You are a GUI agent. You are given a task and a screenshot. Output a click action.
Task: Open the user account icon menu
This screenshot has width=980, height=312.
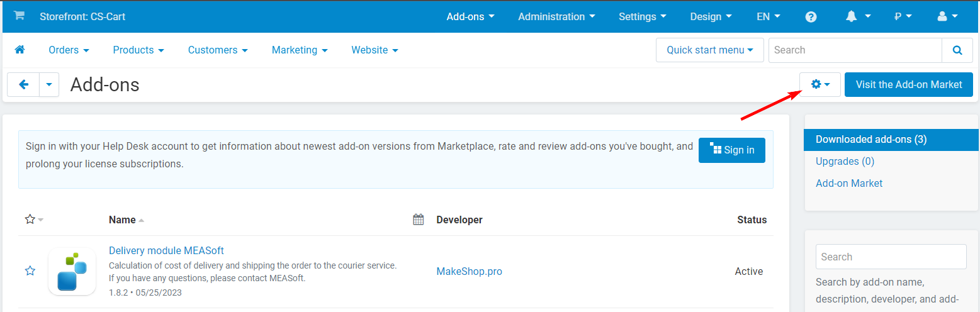pyautogui.click(x=947, y=17)
